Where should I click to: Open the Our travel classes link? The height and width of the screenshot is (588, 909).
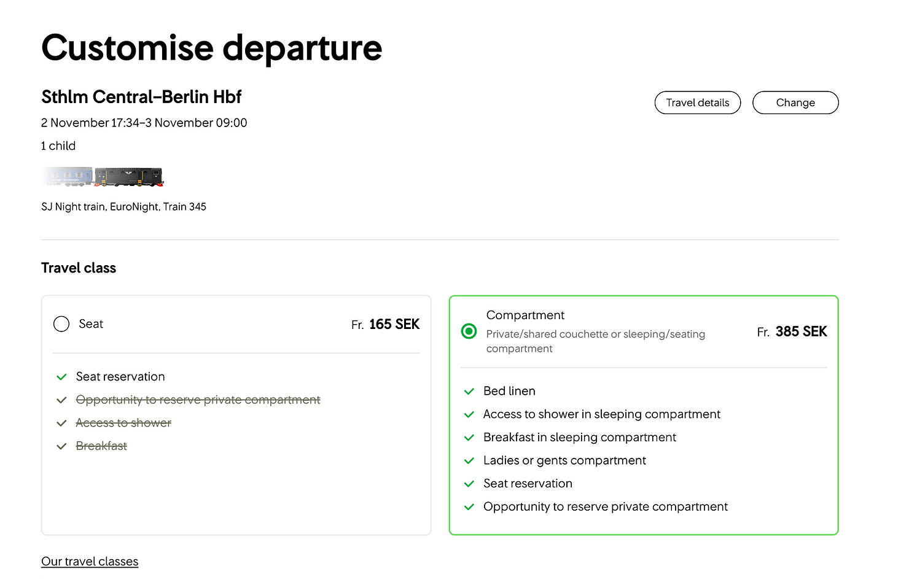[x=90, y=562]
